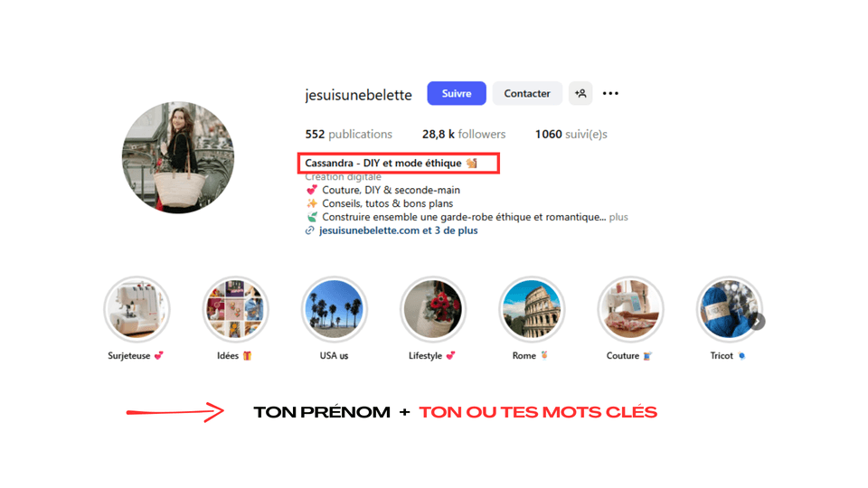Click the jesuisunebelette username
Screen dimensions: 868x488
[x=358, y=95]
